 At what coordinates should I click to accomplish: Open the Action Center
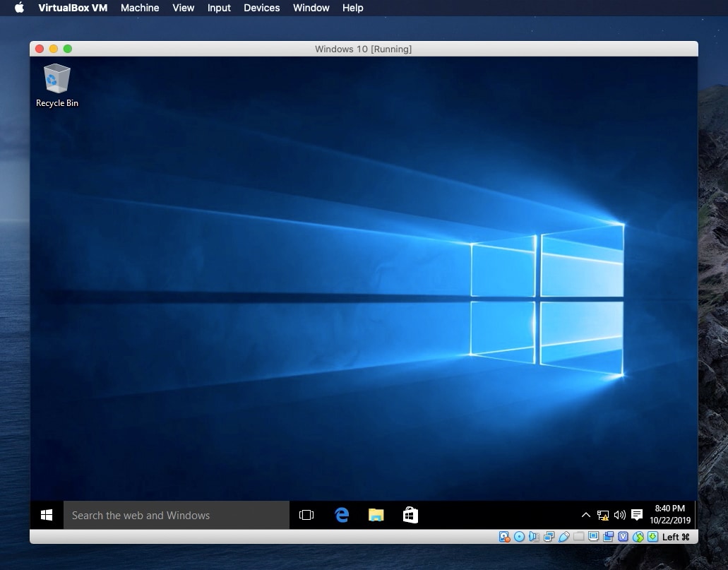coord(637,515)
